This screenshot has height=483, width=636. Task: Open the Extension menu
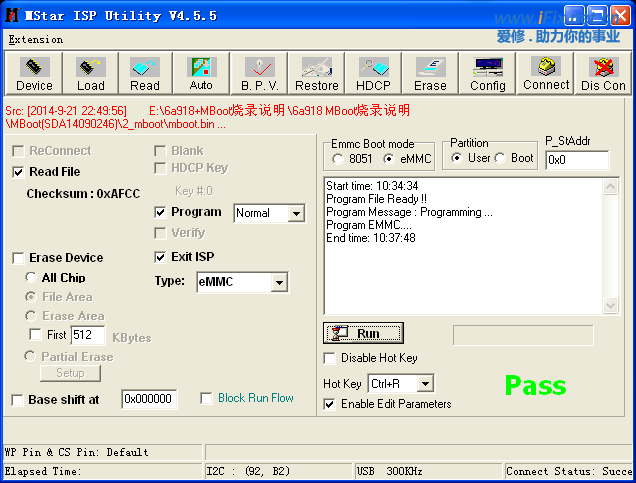pos(35,40)
